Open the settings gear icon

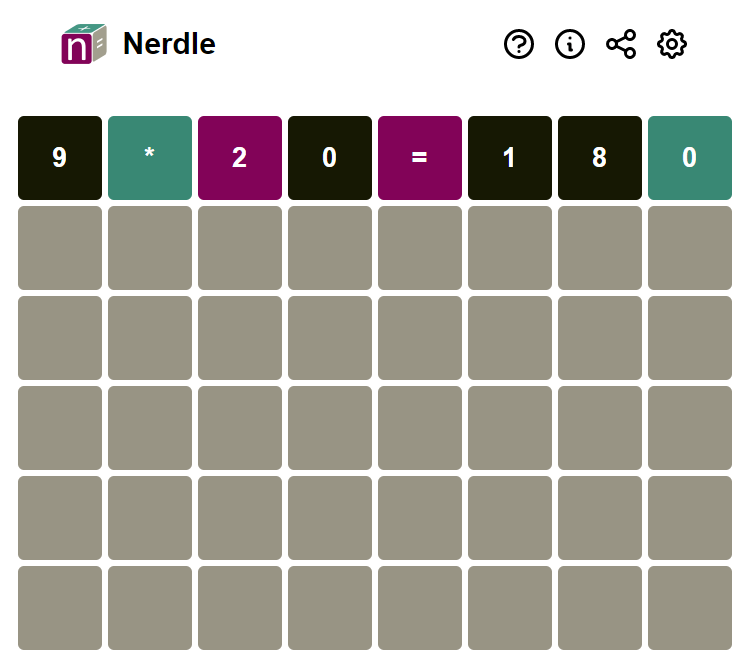click(671, 44)
